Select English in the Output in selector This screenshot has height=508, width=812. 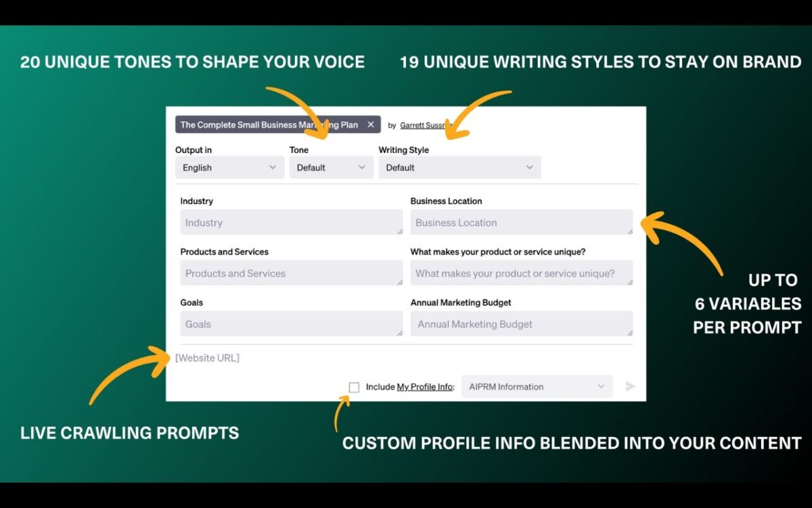click(x=229, y=167)
